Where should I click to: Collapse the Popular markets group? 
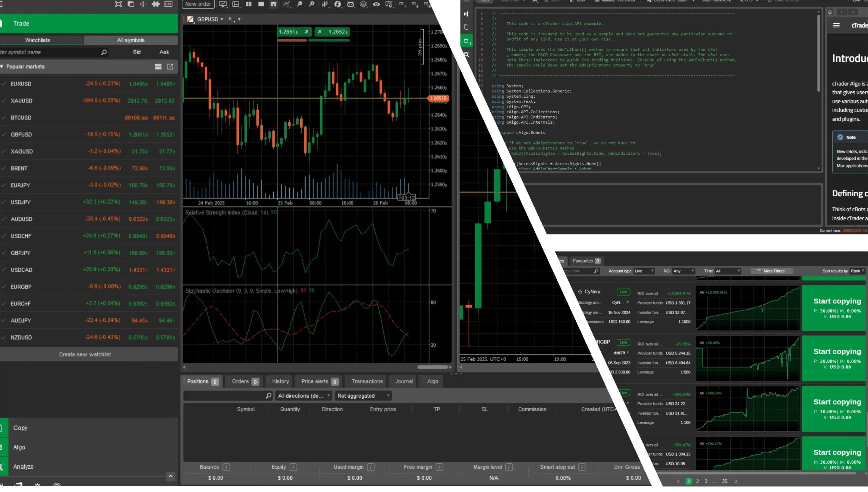(x=2, y=67)
